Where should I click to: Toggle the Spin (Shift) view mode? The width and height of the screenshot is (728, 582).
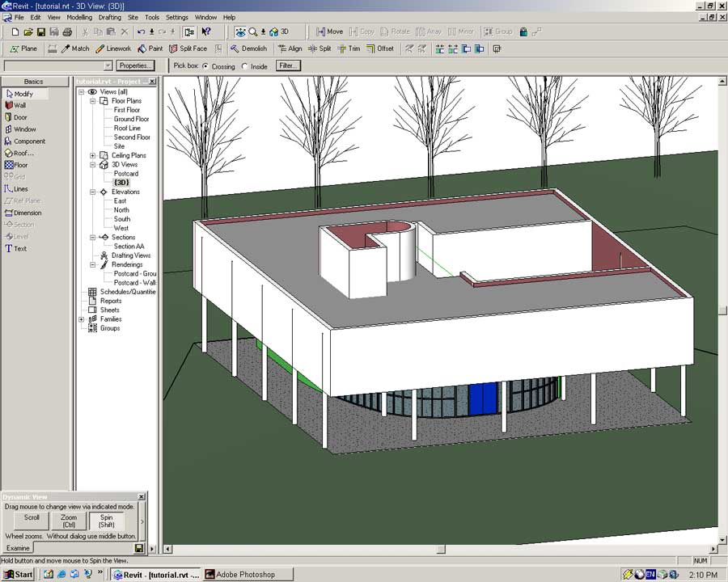[x=106, y=521]
